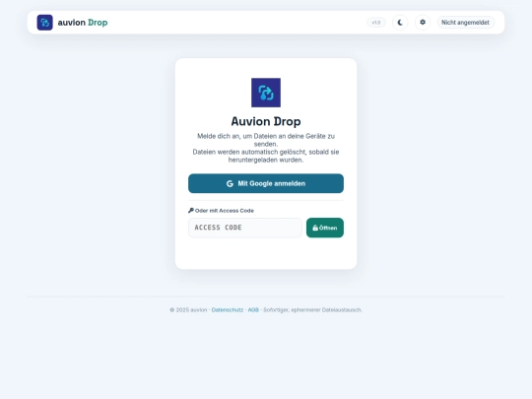Click 'Mit Google anmelden' button
This screenshot has height=399, width=532.
tap(266, 183)
